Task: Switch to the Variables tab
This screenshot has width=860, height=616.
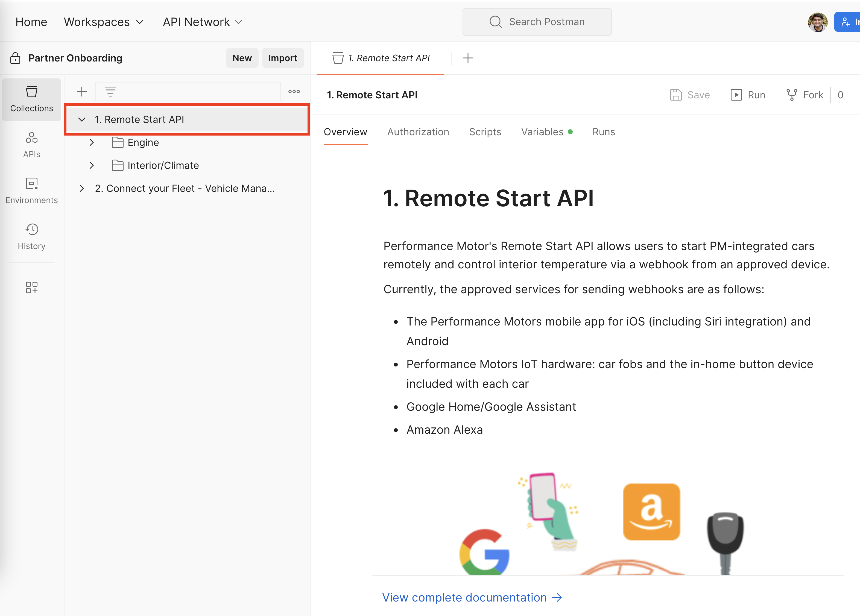Action: coord(546,132)
